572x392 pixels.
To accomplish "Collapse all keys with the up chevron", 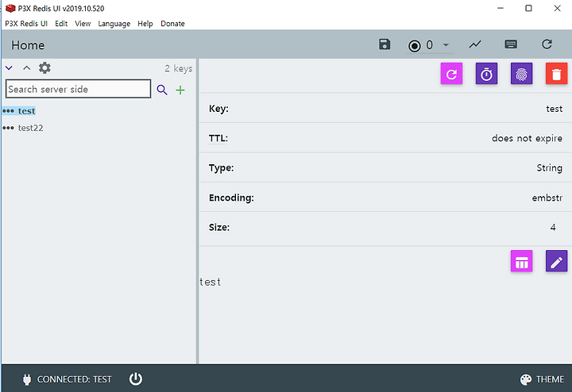I will (x=27, y=67).
